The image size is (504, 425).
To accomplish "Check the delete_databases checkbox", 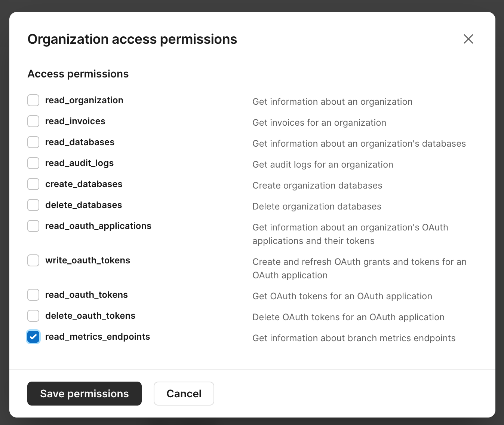I will coord(33,205).
